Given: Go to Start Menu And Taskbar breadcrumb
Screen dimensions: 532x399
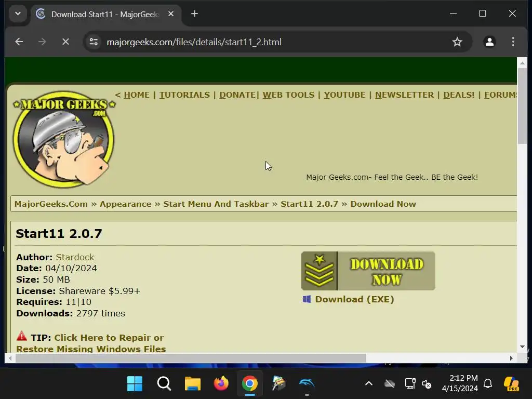Looking at the screenshot, I should 216,204.
